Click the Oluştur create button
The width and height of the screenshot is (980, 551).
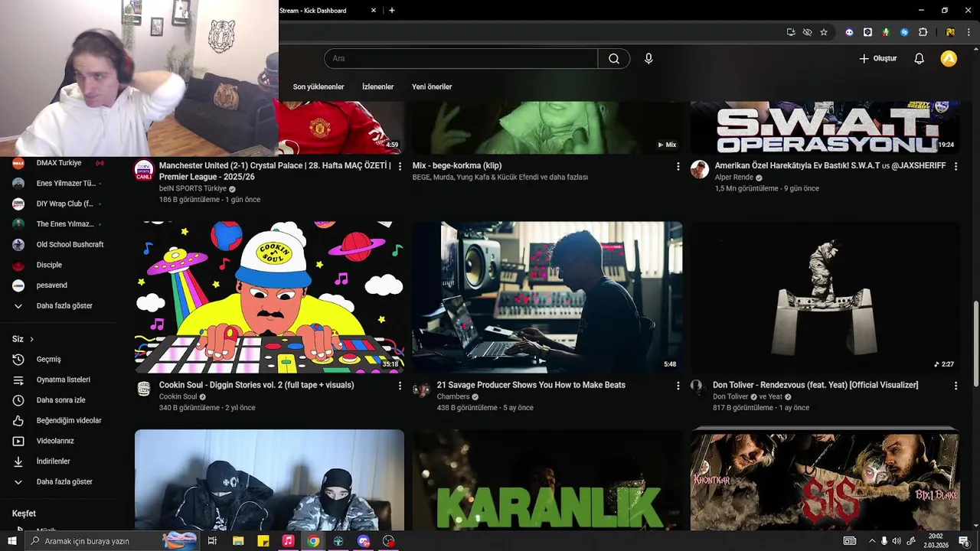[x=877, y=58]
